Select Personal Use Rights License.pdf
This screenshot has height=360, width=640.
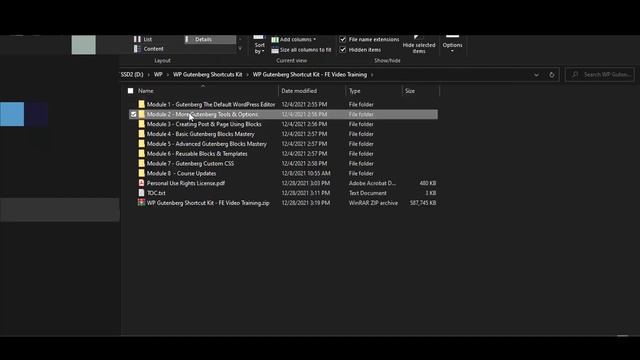point(186,183)
